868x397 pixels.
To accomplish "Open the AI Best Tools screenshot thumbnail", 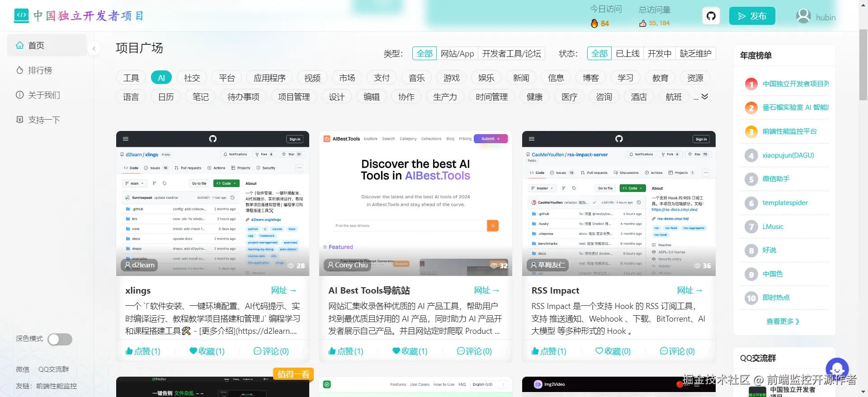I will click(415, 203).
